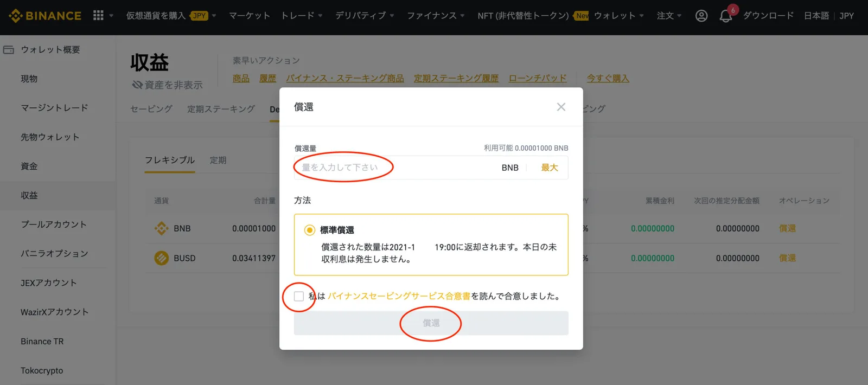This screenshot has width=868, height=385.
Task: Open Binance TR in the sidebar
Action: (x=42, y=342)
